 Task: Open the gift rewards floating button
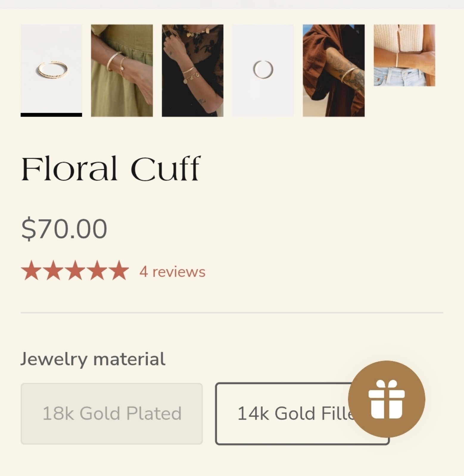coord(387,399)
